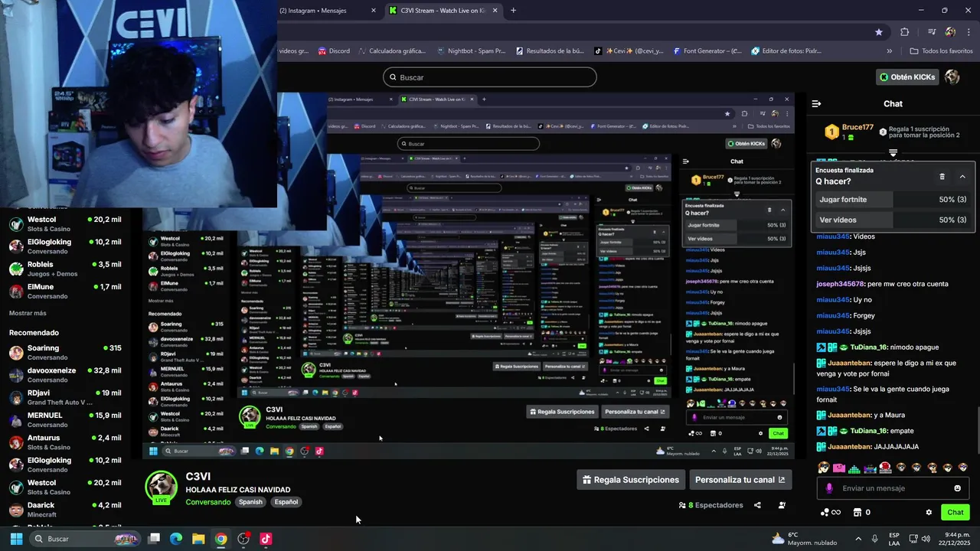Image resolution: width=980 pixels, height=551 pixels.
Task: Open Todos los favoritos bookmarks folder
Action: click(x=941, y=51)
